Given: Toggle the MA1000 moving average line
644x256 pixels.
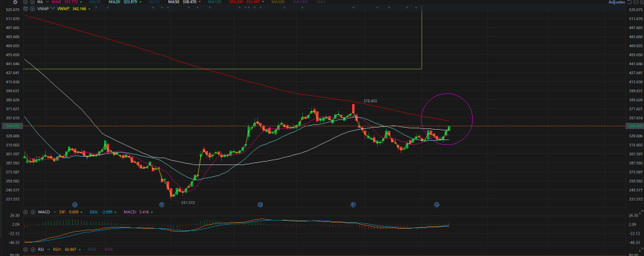Looking at the screenshot, I should 302,2.
